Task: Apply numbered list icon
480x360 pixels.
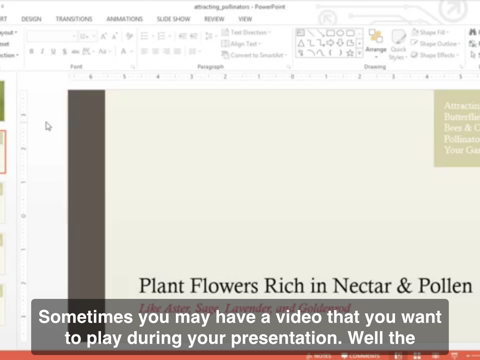Action: click(x=161, y=36)
